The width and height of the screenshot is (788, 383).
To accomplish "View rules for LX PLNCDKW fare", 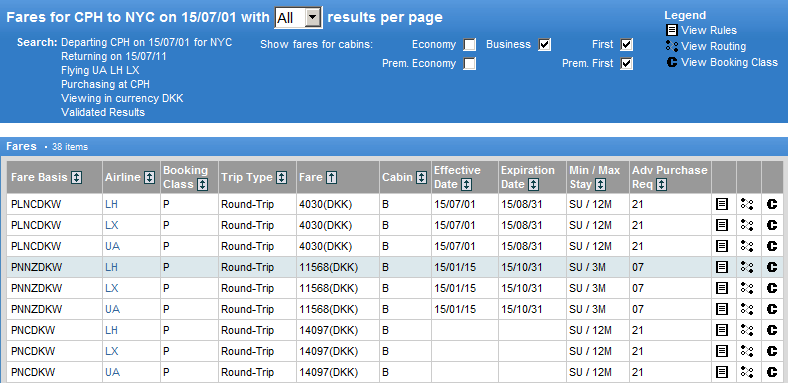I will 722,225.
